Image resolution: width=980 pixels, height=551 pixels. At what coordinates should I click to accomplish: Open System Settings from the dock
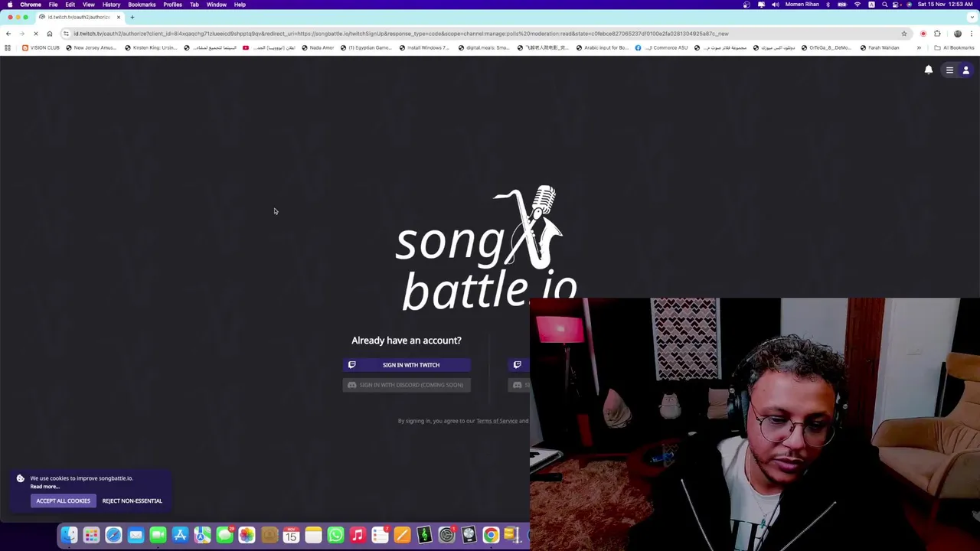(446, 535)
